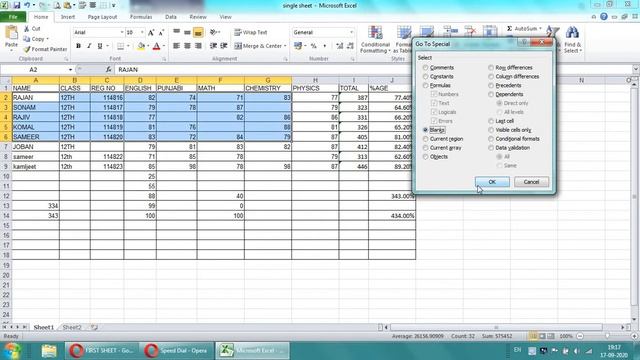Click the AutoSum sigma icon
640x360 pixels.
click(509, 29)
